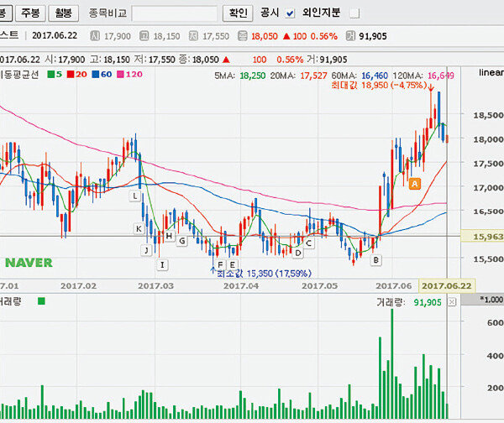
Task: Click the H marker on chart
Action: (x=169, y=238)
